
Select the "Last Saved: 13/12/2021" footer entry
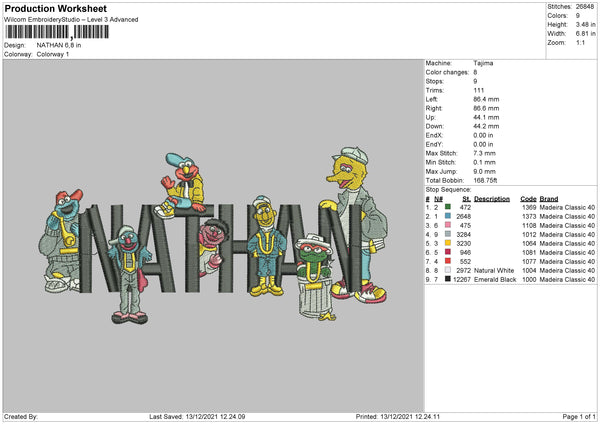pos(197,416)
